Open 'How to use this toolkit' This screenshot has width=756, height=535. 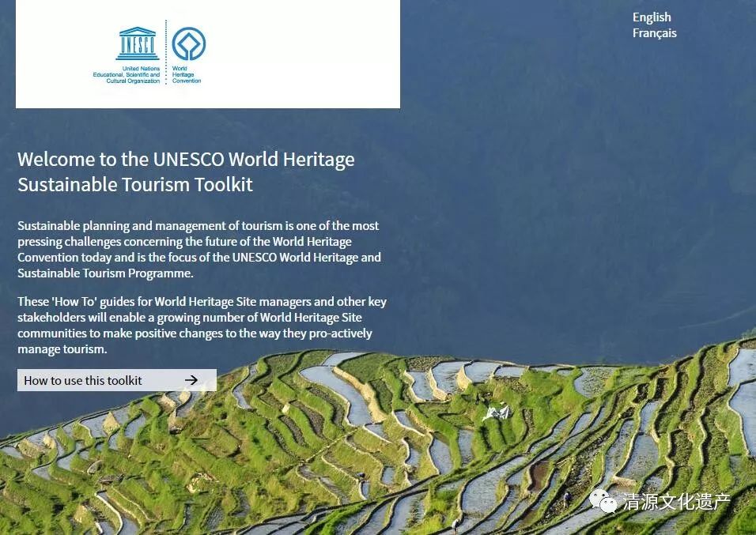117,380
